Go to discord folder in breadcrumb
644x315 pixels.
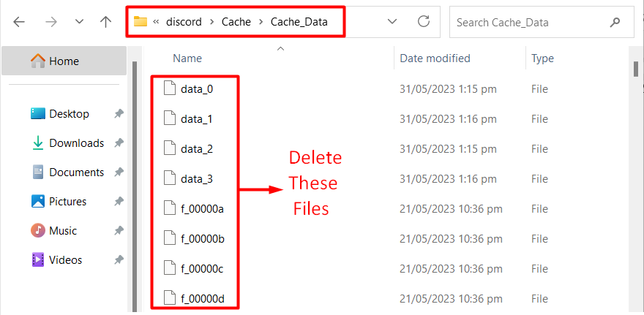[184, 22]
